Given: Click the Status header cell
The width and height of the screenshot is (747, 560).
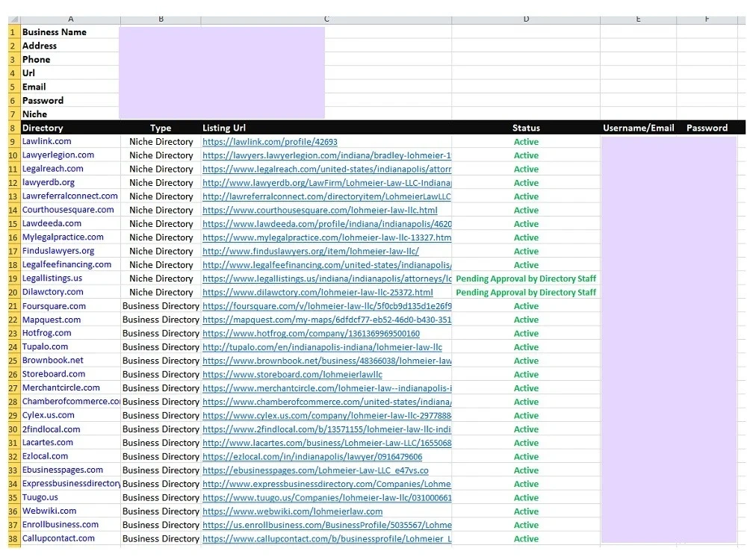Looking at the screenshot, I should (526, 128).
